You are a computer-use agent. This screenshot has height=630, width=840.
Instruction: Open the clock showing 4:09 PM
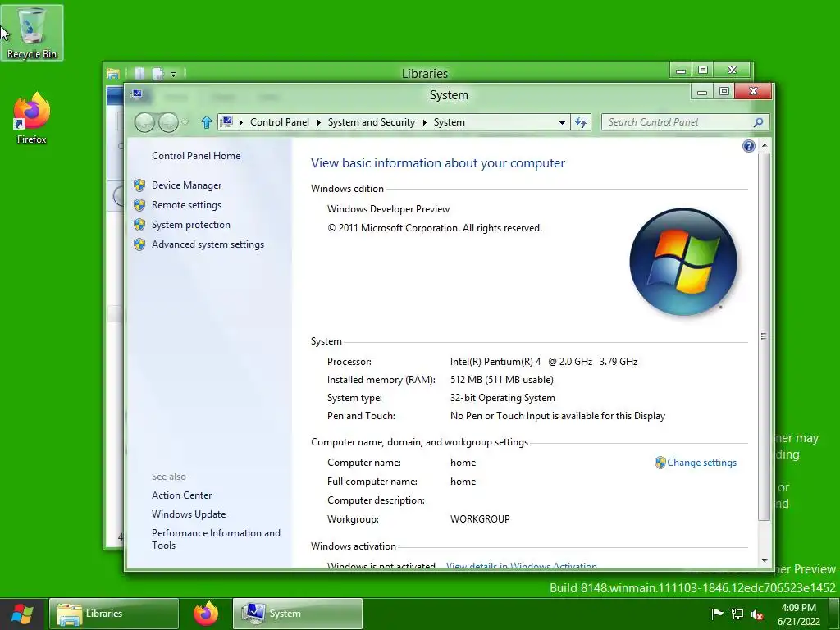click(x=798, y=614)
